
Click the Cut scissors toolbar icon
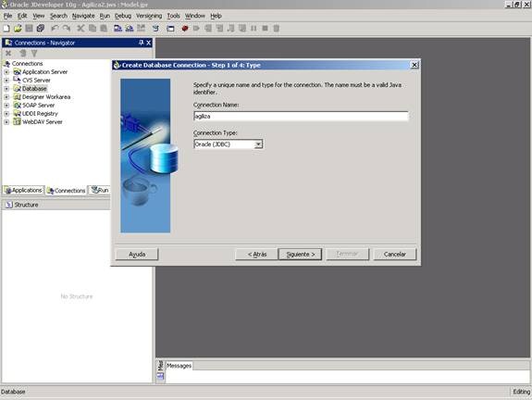coord(80,28)
